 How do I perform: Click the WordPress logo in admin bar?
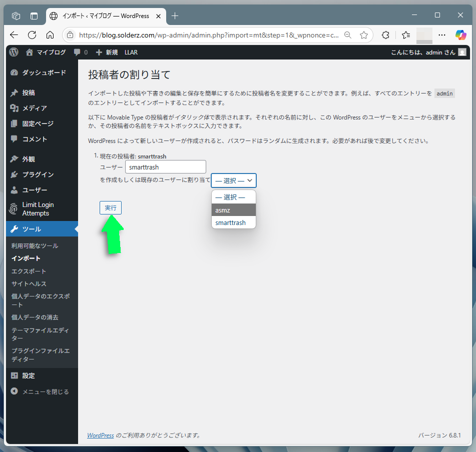pyautogui.click(x=14, y=52)
